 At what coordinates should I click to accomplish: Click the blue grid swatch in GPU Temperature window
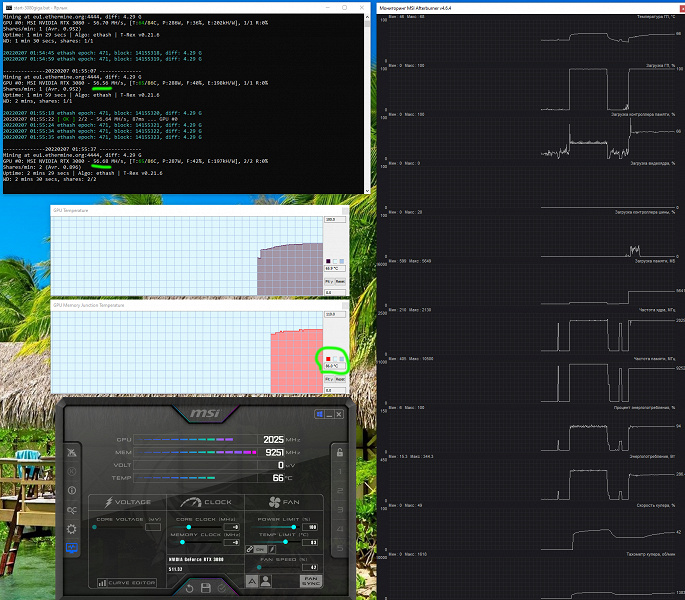(x=342, y=261)
